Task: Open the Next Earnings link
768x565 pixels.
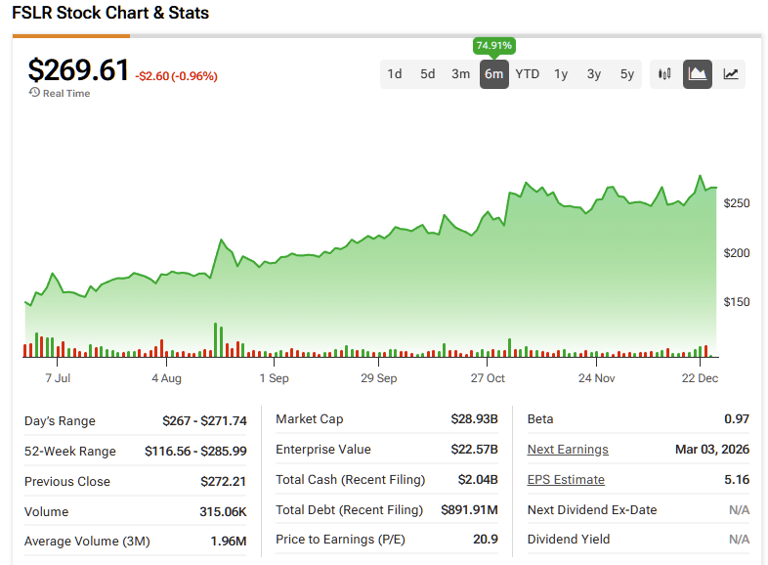Action: click(x=567, y=450)
